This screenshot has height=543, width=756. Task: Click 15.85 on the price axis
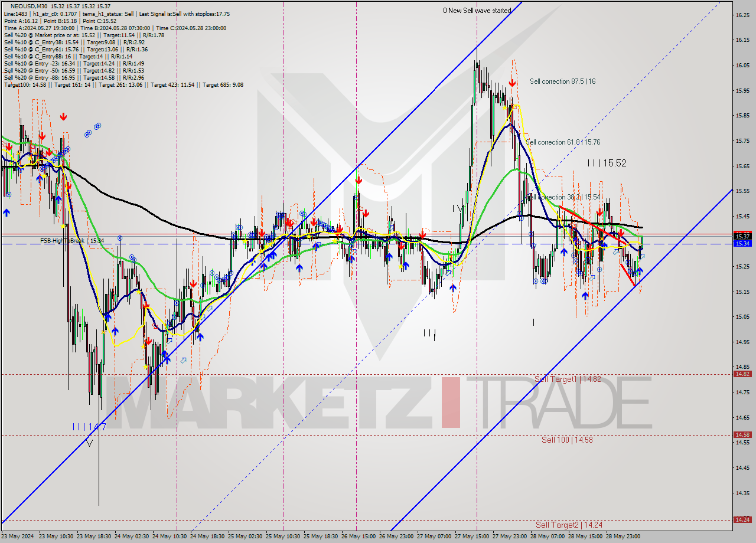click(x=742, y=116)
